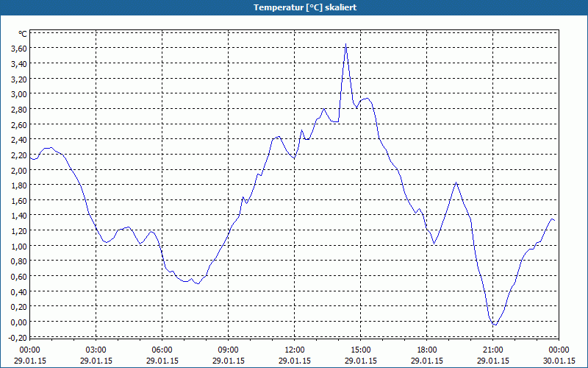Click the 0,60 y-axis value

pos(19,277)
